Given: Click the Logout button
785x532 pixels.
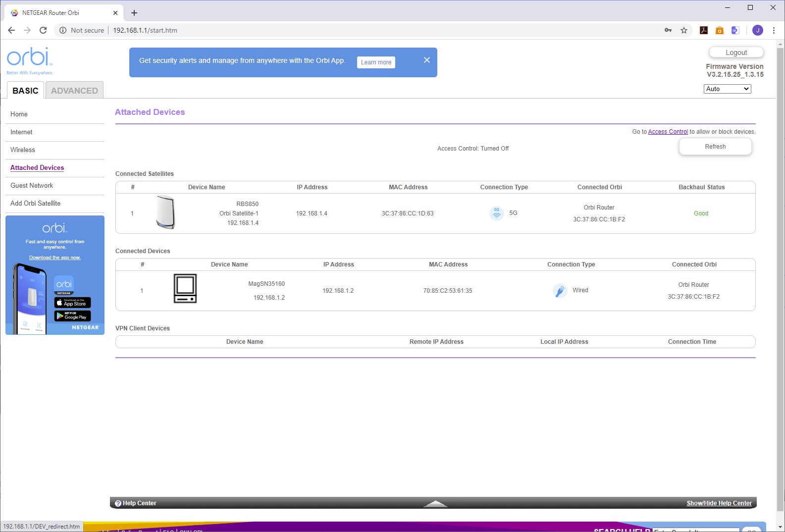Looking at the screenshot, I should tap(736, 53).
